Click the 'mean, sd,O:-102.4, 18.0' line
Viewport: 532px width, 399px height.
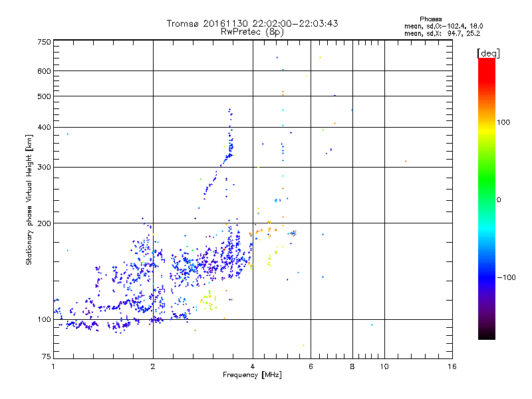tap(444, 26)
